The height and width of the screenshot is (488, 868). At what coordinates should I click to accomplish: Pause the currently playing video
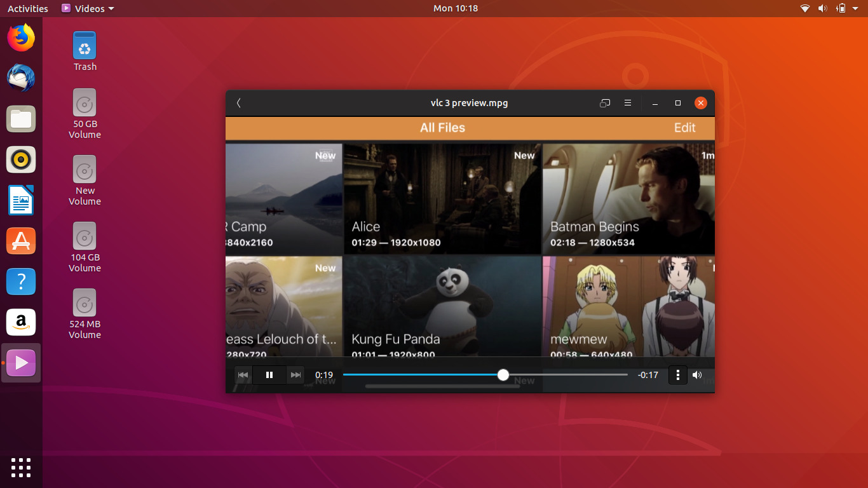269,375
